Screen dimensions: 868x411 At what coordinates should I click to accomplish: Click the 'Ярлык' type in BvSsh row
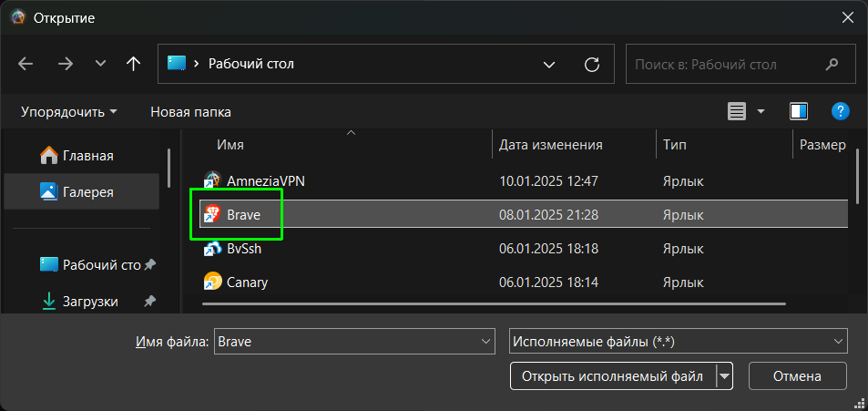tap(683, 249)
